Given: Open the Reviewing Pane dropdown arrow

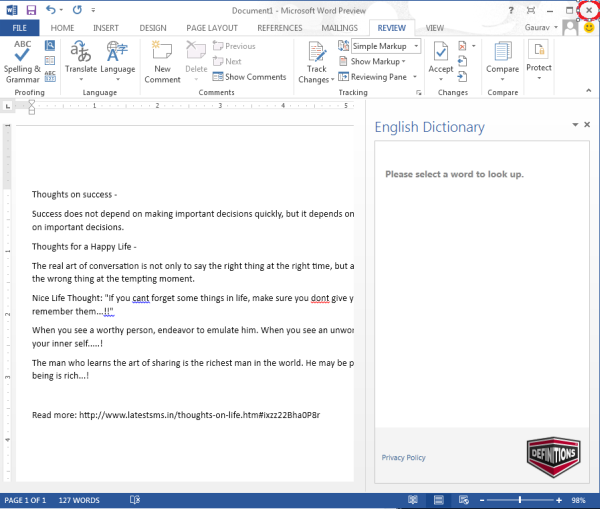Looking at the screenshot, I should (x=415, y=77).
